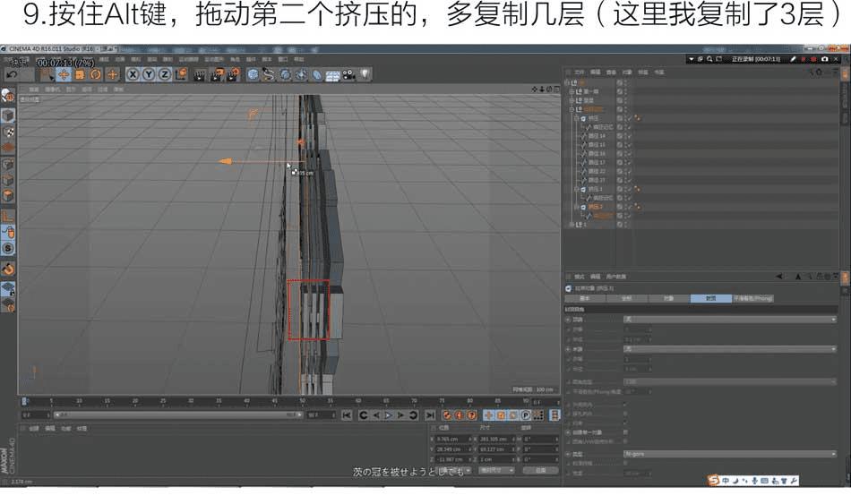Screen dimensions: 851x504
Task: Click the X position input field
Action: tap(452, 439)
